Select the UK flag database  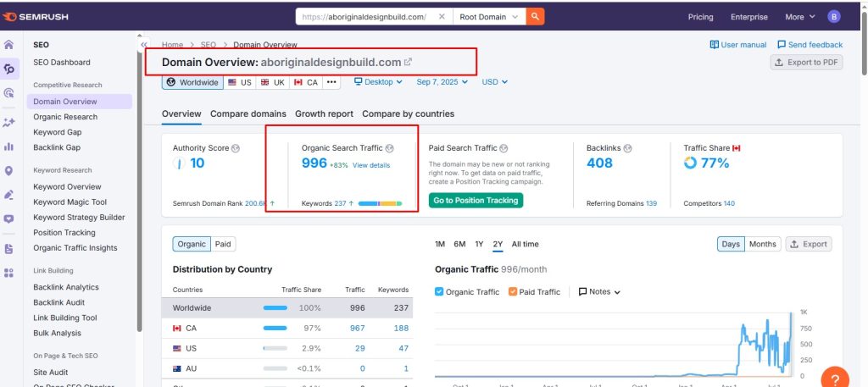coord(272,82)
